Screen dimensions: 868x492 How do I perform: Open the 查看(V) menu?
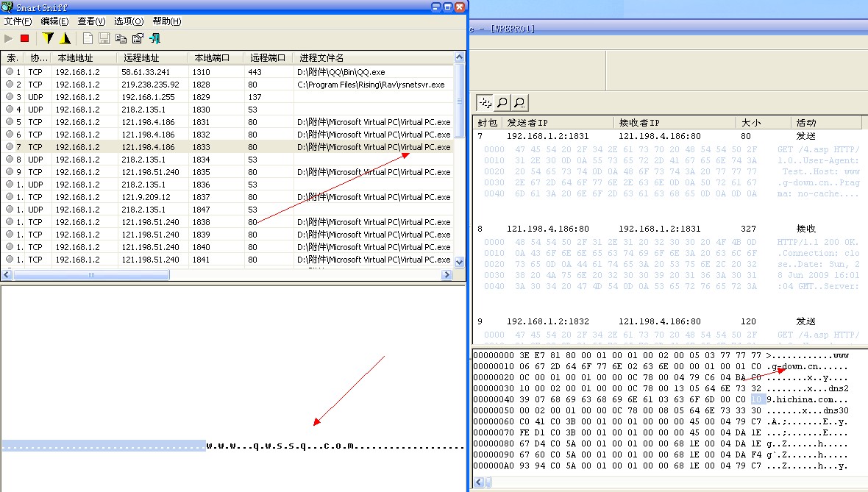click(91, 21)
